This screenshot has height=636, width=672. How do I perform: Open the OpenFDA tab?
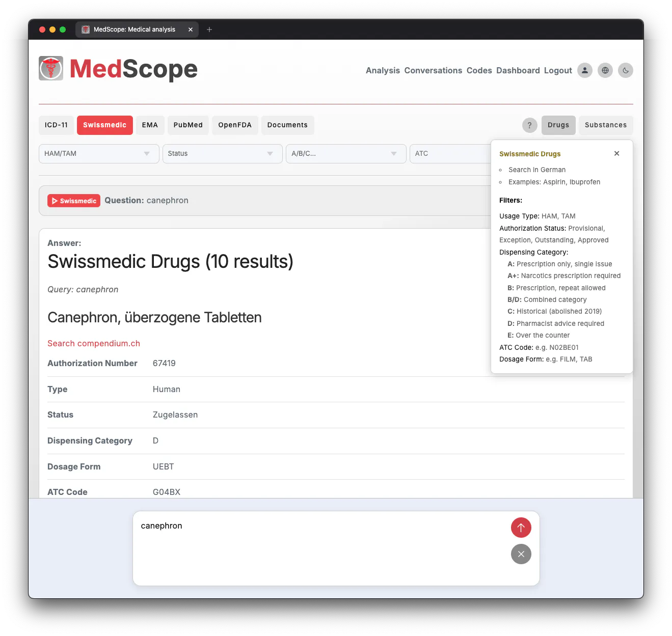(235, 125)
